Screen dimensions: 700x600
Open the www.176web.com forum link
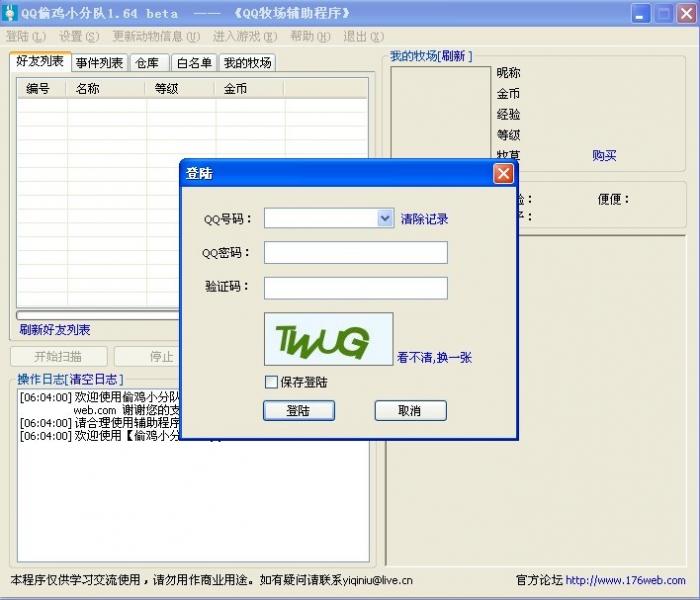click(x=625, y=580)
